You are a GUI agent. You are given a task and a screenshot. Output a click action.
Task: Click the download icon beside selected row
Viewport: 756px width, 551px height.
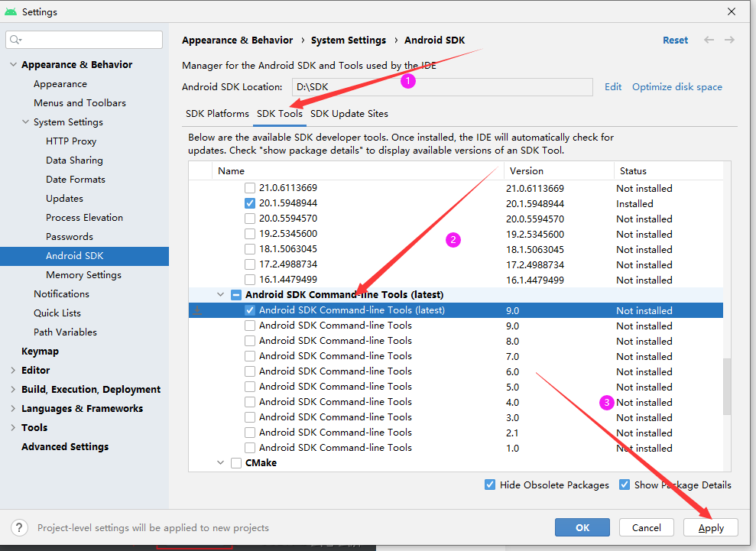click(197, 310)
